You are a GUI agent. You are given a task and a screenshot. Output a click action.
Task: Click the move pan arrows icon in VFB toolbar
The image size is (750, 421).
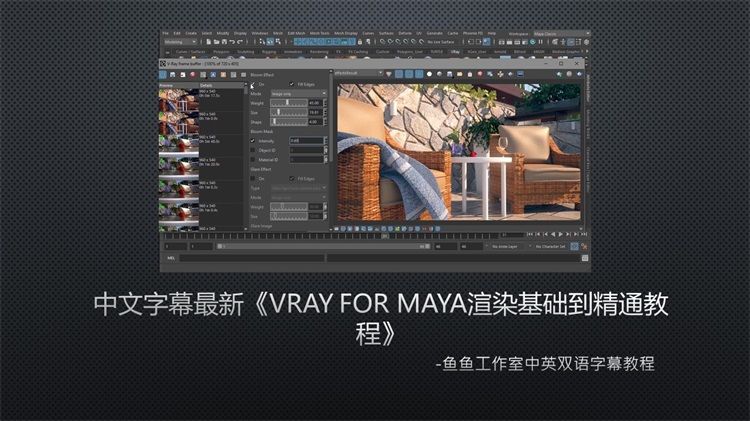(x=500, y=74)
